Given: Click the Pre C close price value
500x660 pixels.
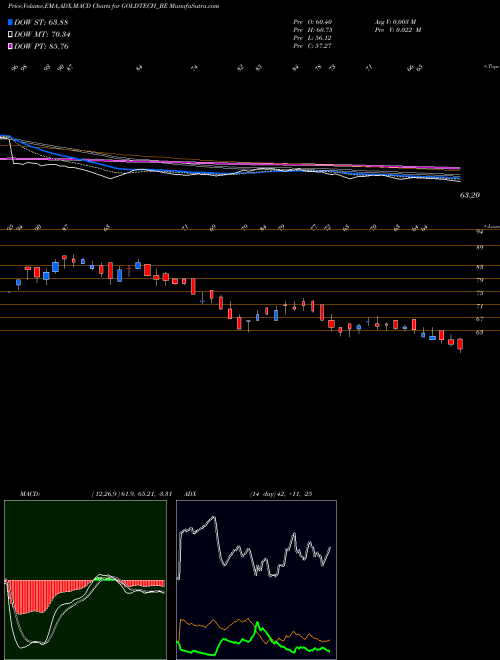Looking at the screenshot, I should pyautogui.click(x=313, y=46).
